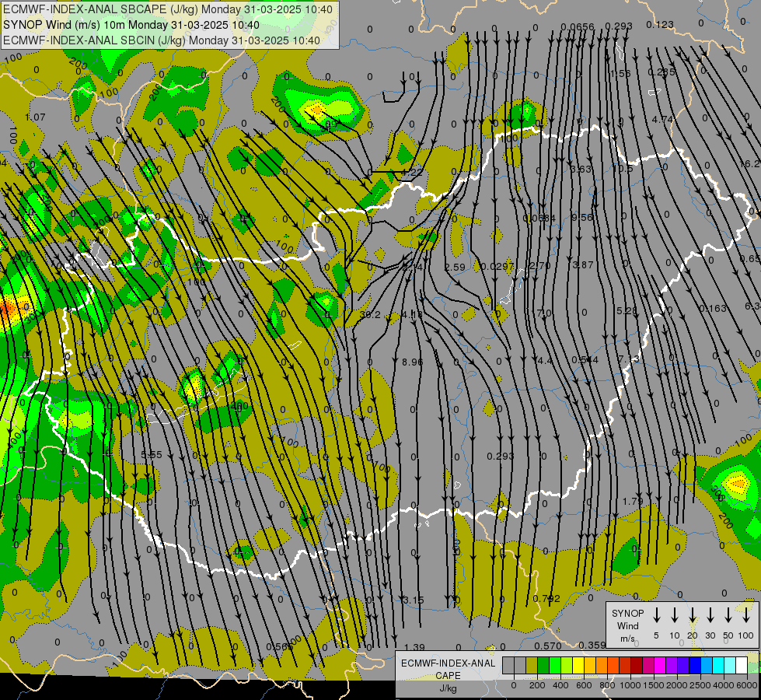The height and width of the screenshot is (700, 761).
Task: Select the orange swatch right of 800 tick
Action: coord(613,665)
